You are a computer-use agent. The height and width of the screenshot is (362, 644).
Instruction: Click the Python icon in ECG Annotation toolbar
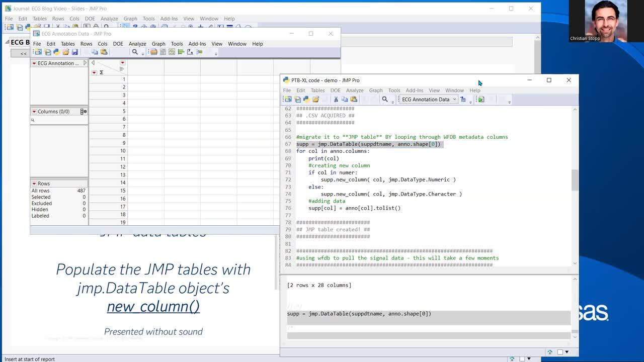[56, 52]
